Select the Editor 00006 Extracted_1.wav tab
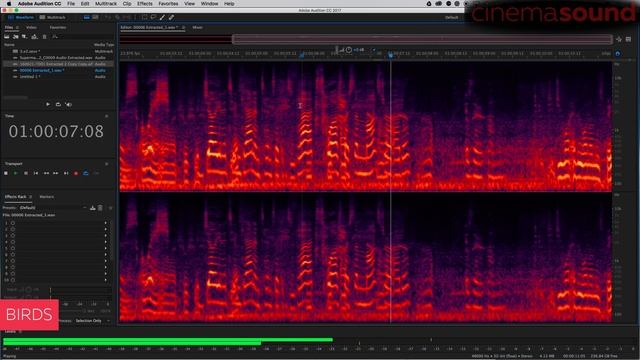This screenshot has height=360, width=640. 149,27
